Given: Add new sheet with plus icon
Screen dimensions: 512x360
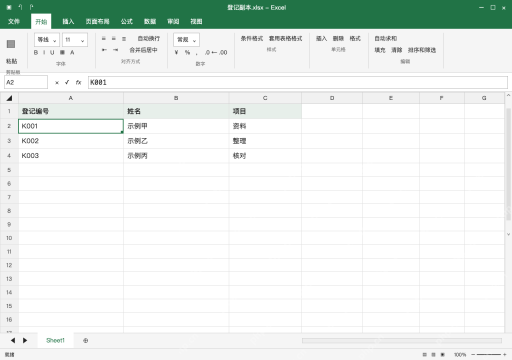Looking at the screenshot, I should coord(86,341).
